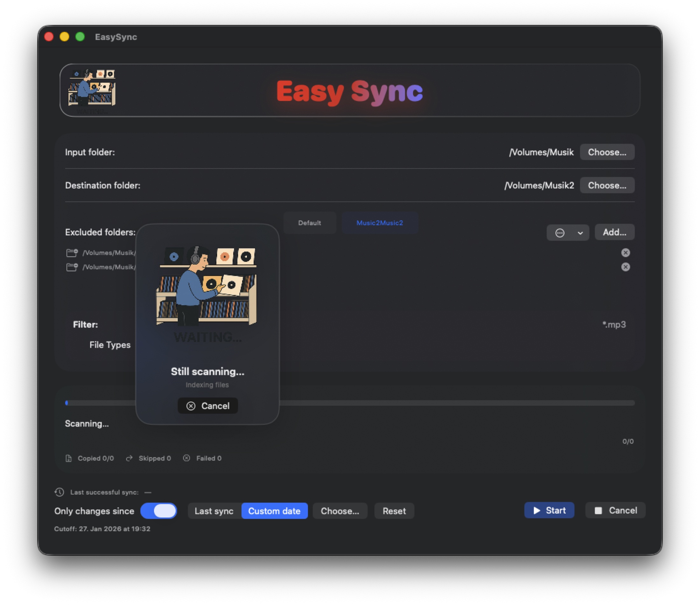The image size is (700, 605).
Task: Click the Cutoff: 27. Jan 2026 text
Action: pyautogui.click(x=102, y=529)
